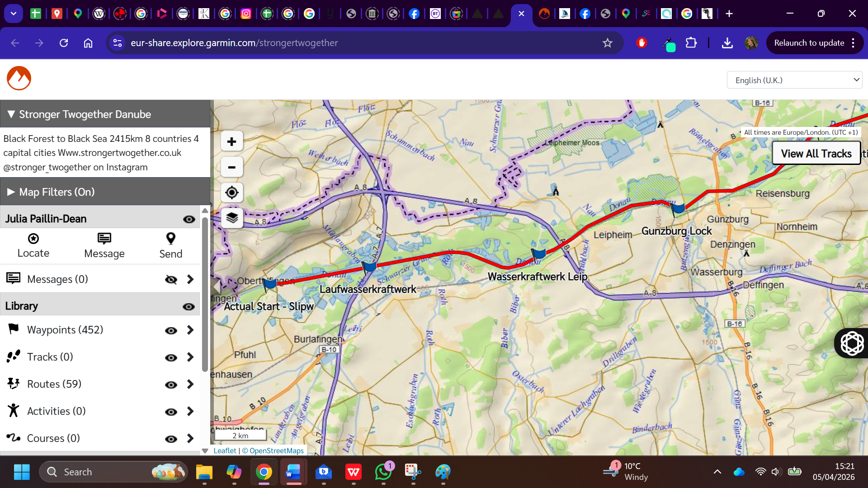The height and width of the screenshot is (488, 868).
Task: Click the Send location pin icon
Action: coord(170,239)
